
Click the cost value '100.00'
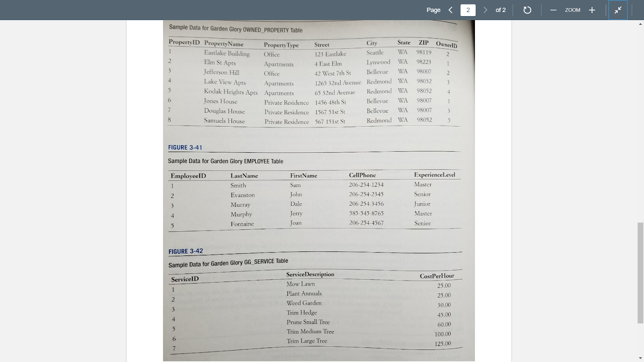click(443, 334)
